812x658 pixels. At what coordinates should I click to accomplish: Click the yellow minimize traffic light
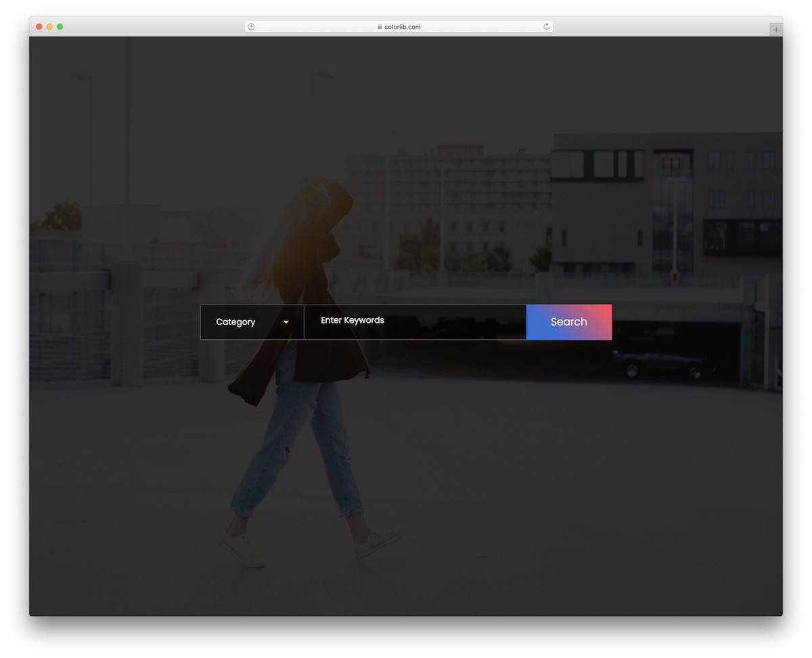(49, 26)
